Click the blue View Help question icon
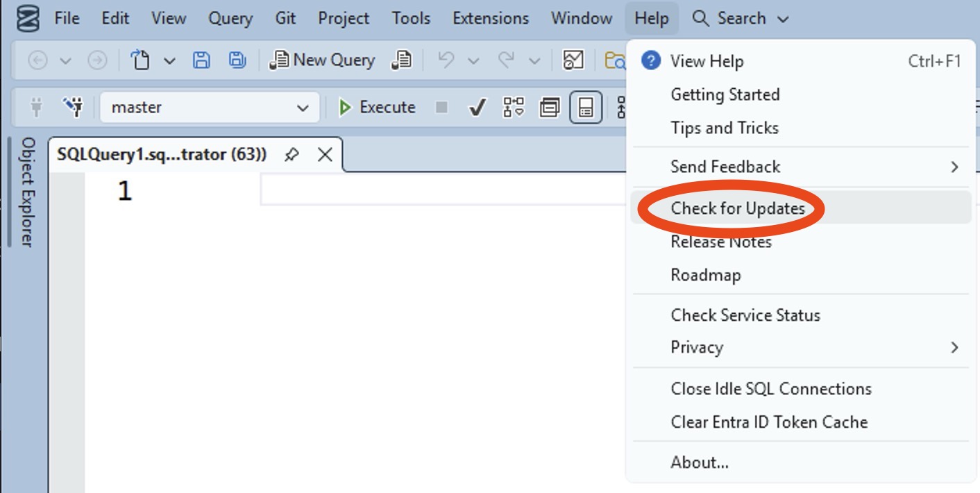The width and height of the screenshot is (980, 493). pos(650,61)
